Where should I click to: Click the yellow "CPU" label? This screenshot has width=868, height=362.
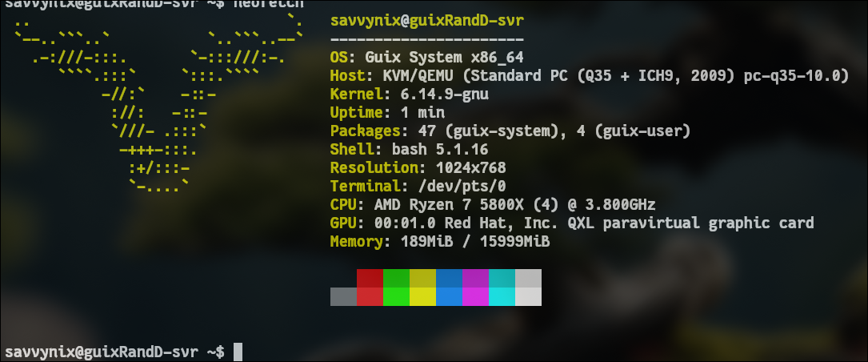click(x=344, y=204)
